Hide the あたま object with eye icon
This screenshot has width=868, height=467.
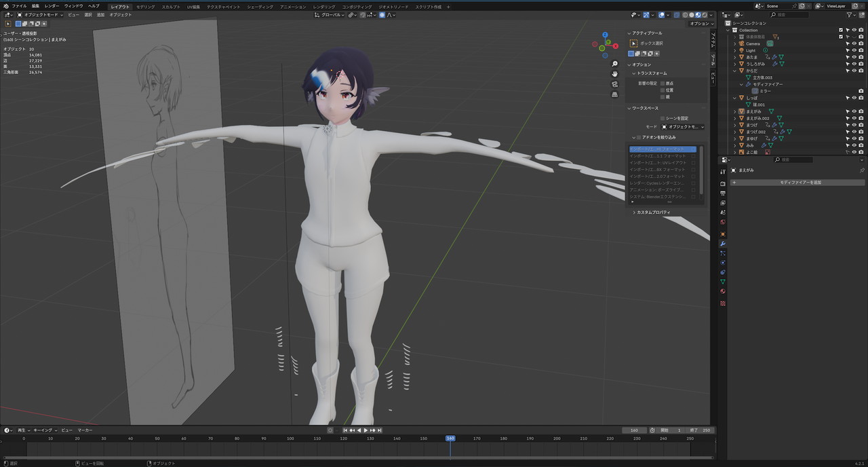click(854, 57)
